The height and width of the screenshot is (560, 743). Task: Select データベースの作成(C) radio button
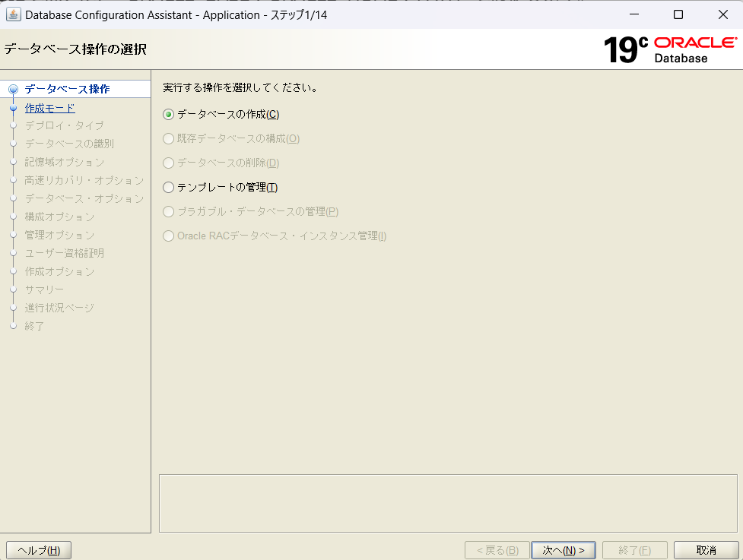pyautogui.click(x=168, y=115)
